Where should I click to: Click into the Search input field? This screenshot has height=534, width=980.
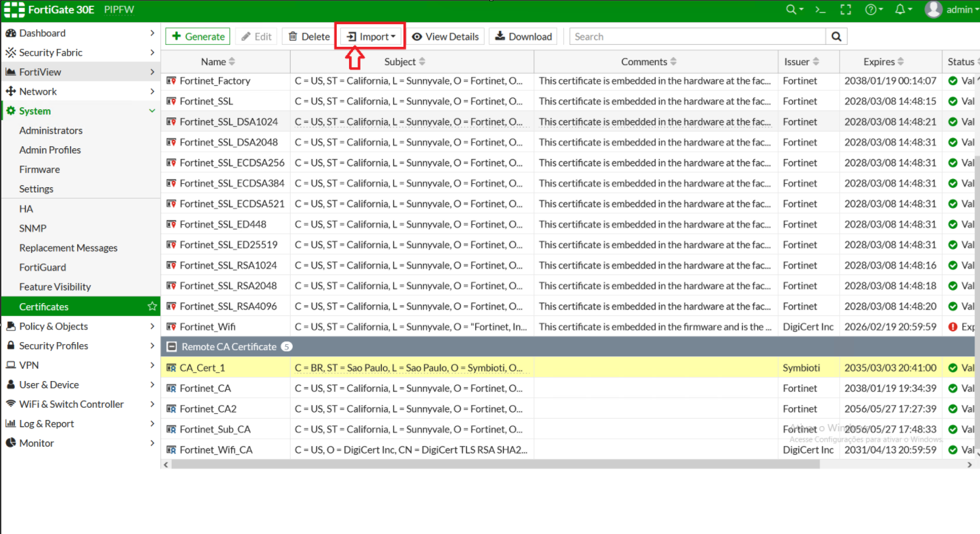coord(698,37)
